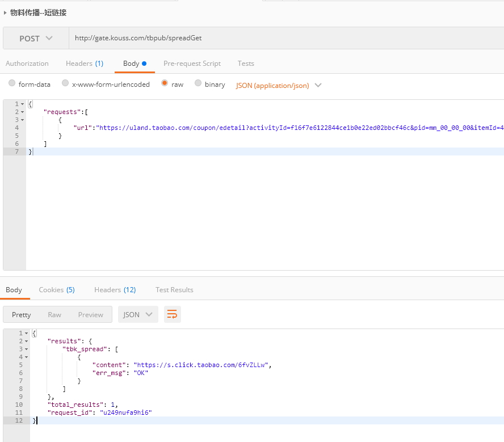Switch response view to Preview

click(x=91, y=315)
